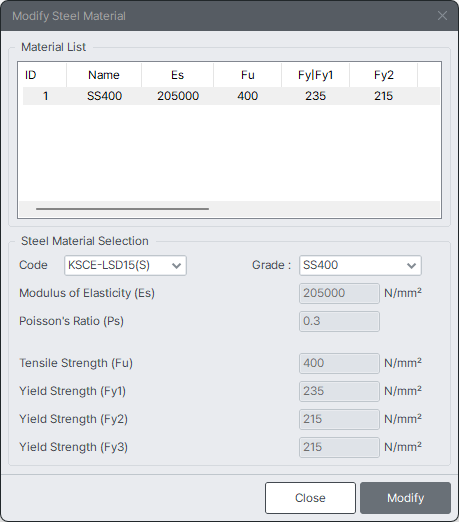This screenshot has height=522, width=459.
Task: Click the Fy|Fy1 column header
Action: pyautogui.click(x=316, y=75)
